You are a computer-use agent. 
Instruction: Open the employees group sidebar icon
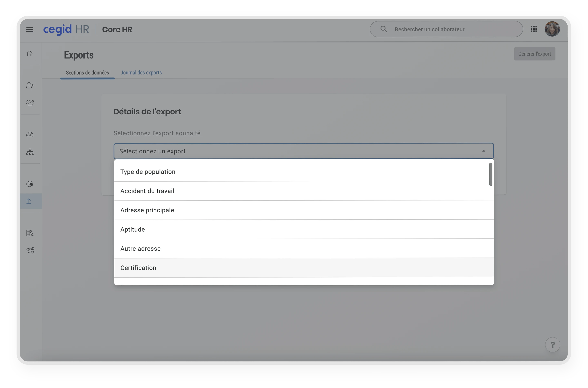[30, 103]
